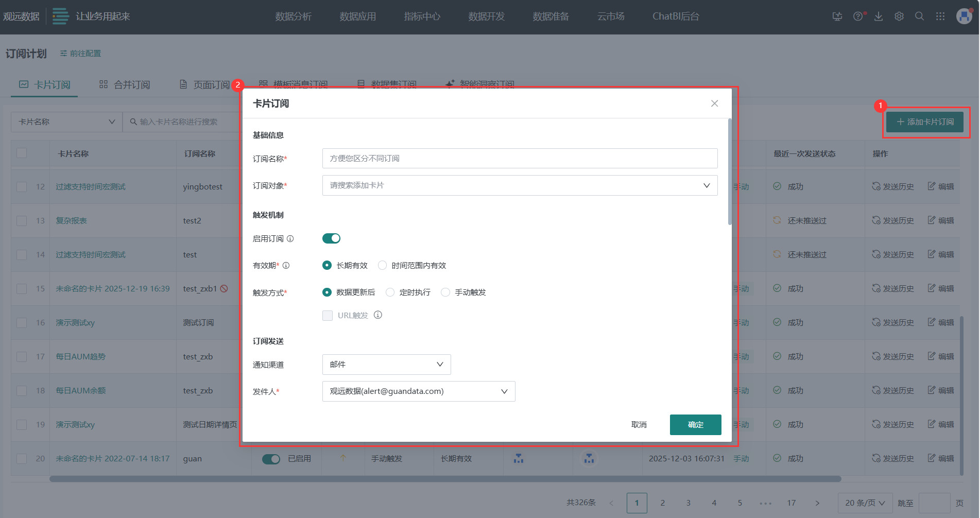
Task: Click the info icon next to URL触发
Action: 378,315
